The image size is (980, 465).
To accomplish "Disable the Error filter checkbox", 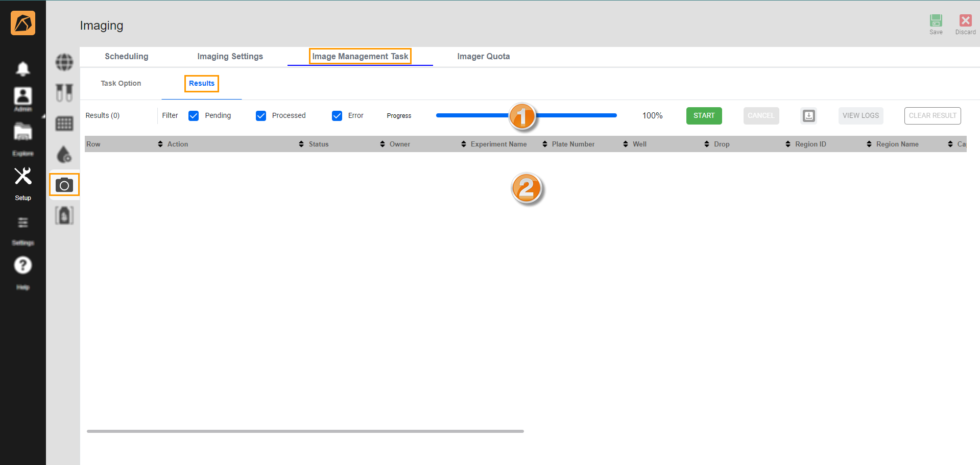I will point(337,116).
